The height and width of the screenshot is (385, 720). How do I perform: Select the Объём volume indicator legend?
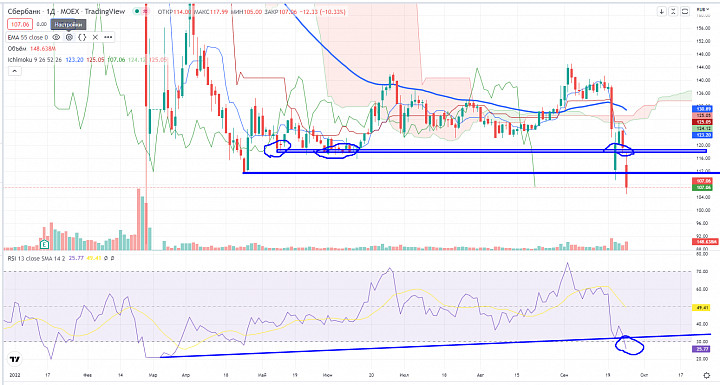(x=18, y=48)
